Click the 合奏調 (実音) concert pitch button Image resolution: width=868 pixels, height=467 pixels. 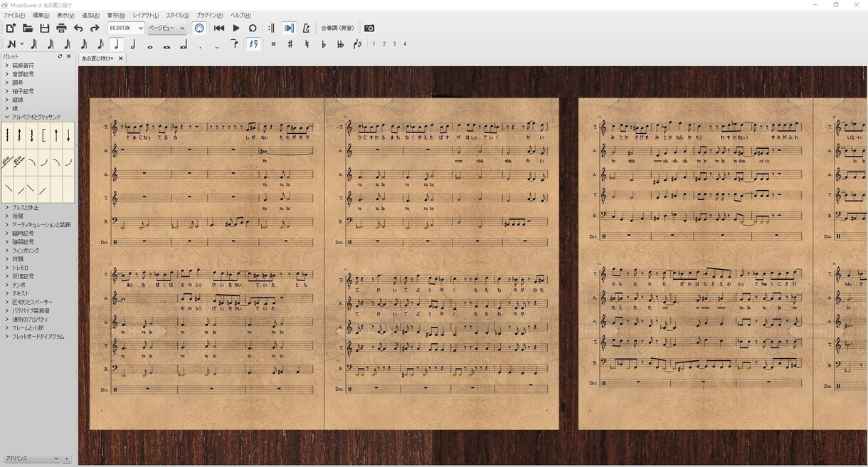point(337,28)
